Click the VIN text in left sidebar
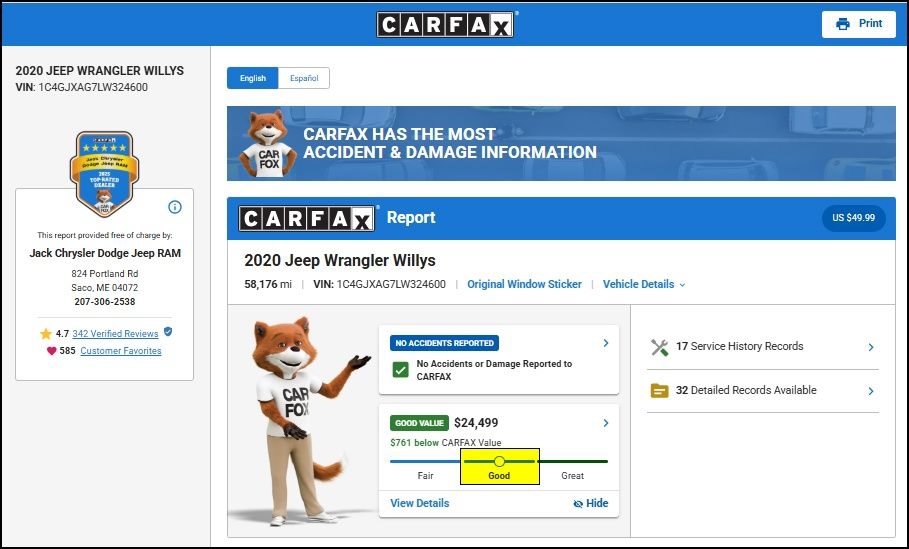The width and height of the screenshot is (909, 549). [82, 88]
